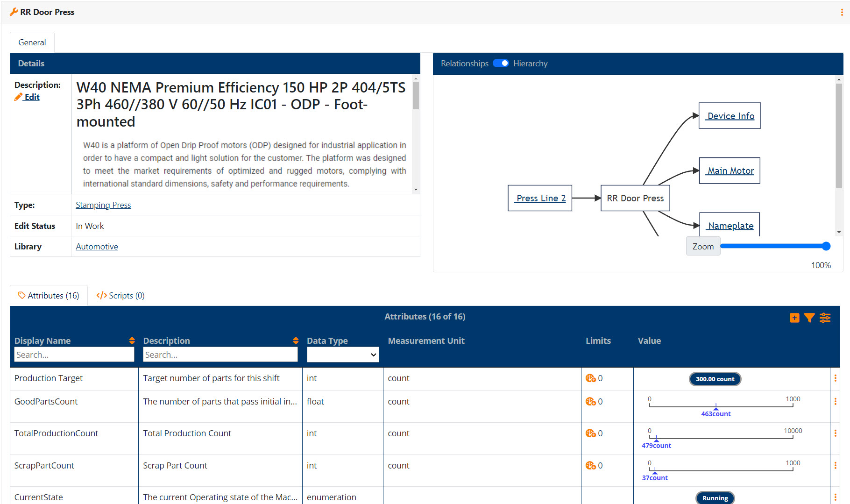This screenshot has height=504, width=850.
Task: Sort by Display Name column
Action: [132, 341]
